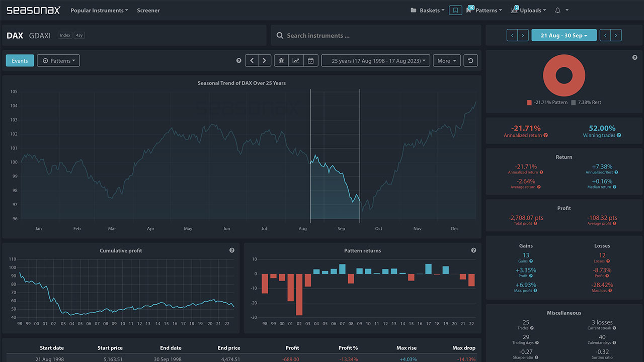Open the notifications bell menu
644x362 pixels.
(x=561, y=10)
